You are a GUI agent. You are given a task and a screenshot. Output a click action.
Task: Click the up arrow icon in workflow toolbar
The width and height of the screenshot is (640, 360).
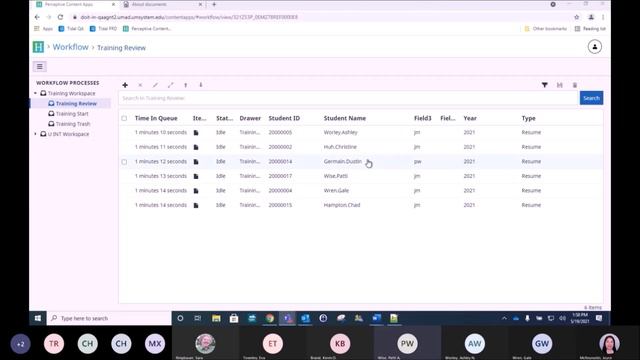pos(186,85)
